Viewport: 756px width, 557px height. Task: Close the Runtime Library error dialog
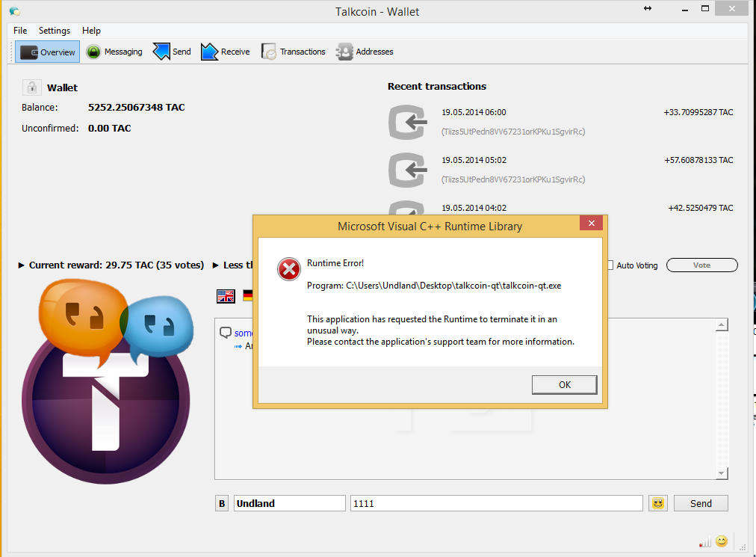(592, 223)
